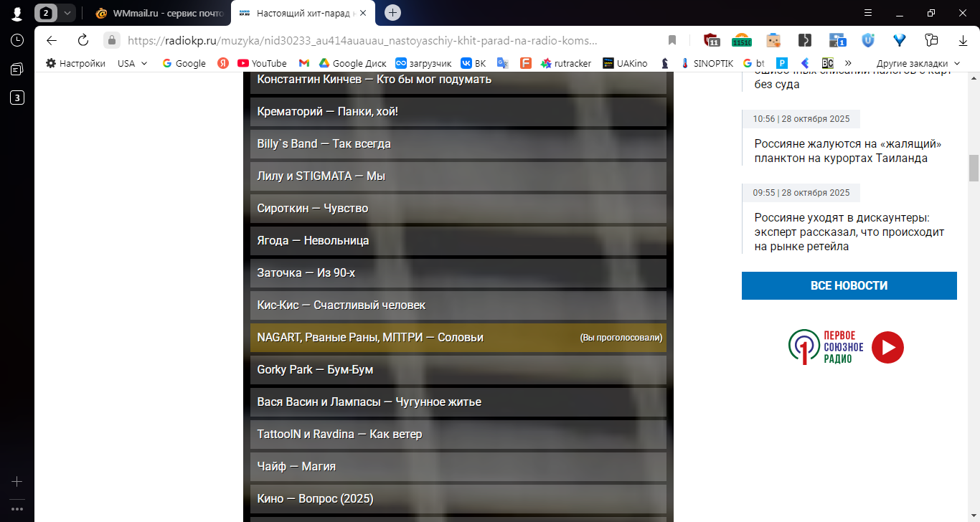Open the blue P bookmark icon
Screen dimensions: 980x522
pos(782,63)
